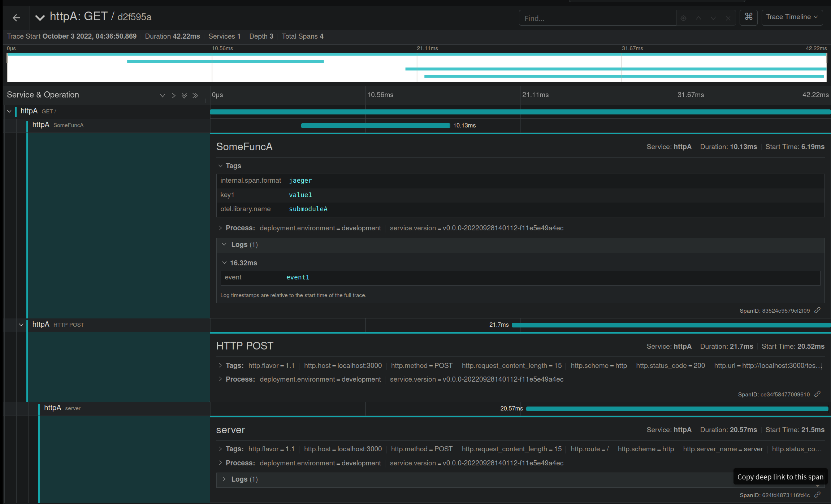Click the back arrow to return to search
This screenshot has height=504, width=831.
coord(16,18)
